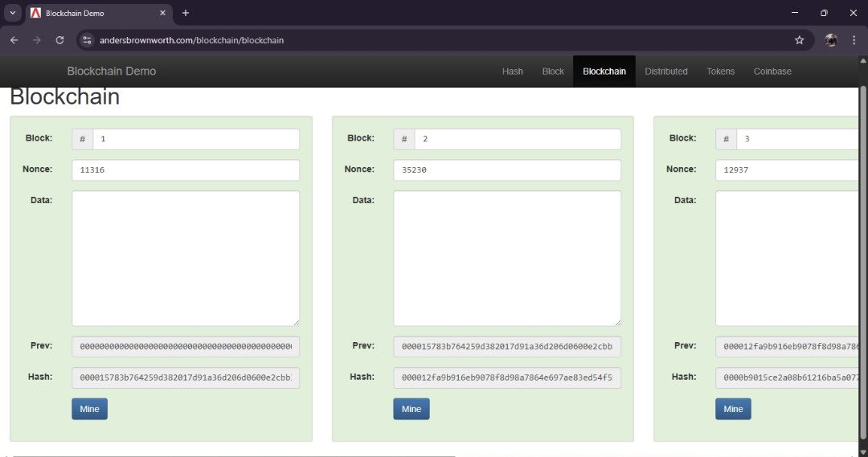Click the Hash label in block 1
The height and width of the screenshot is (457, 868).
pyautogui.click(x=40, y=376)
